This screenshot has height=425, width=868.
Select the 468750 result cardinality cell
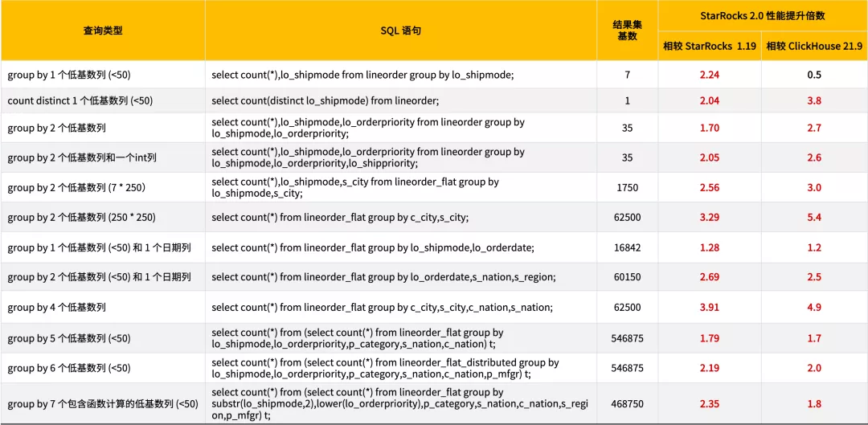click(627, 404)
